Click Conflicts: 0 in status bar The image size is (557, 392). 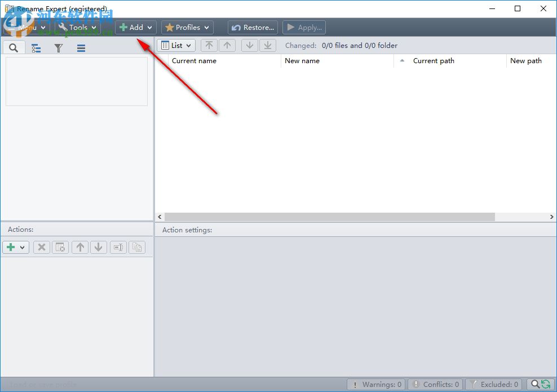435,384
